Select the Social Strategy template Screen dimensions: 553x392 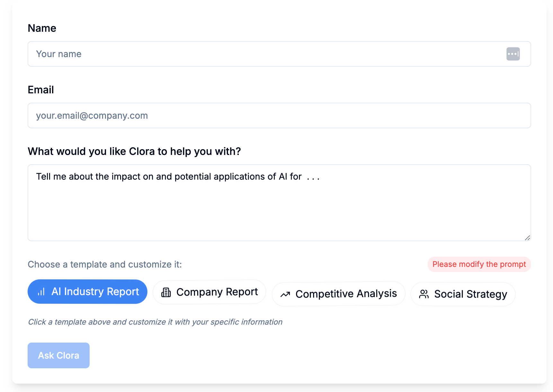(x=463, y=294)
